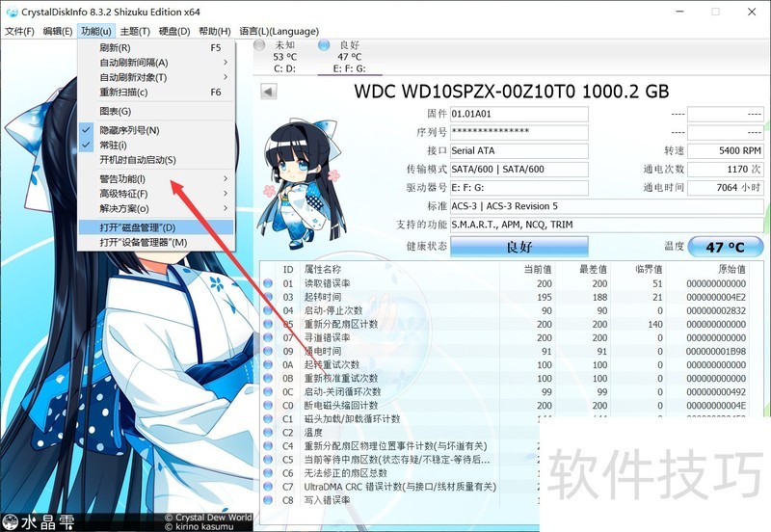
Task: Click status circle for attribute 03 起转时间
Action: coord(268,297)
